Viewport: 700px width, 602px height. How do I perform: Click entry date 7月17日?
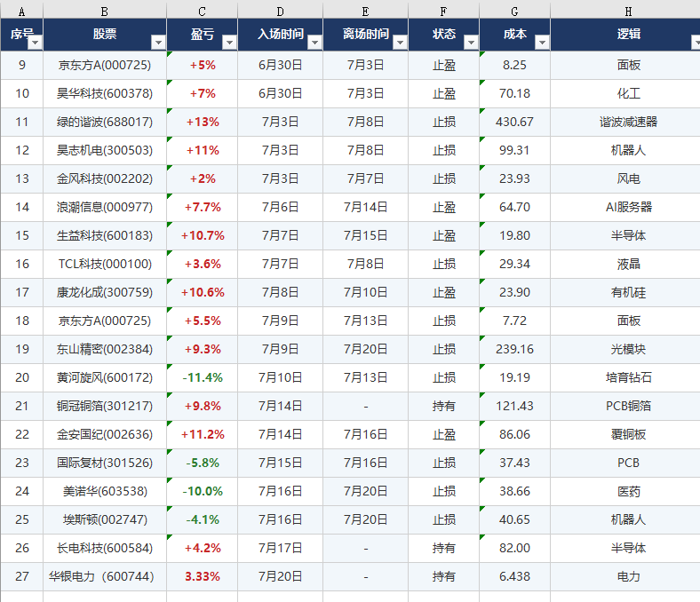point(281,548)
